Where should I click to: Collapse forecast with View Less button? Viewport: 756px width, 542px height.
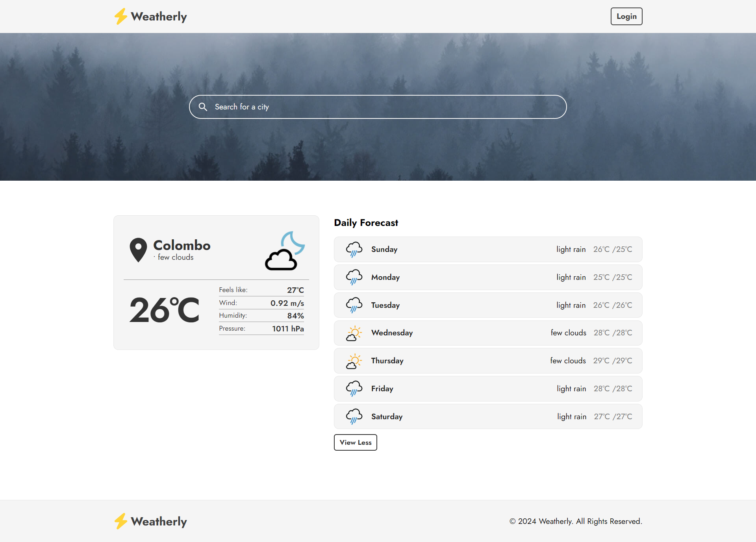(355, 442)
